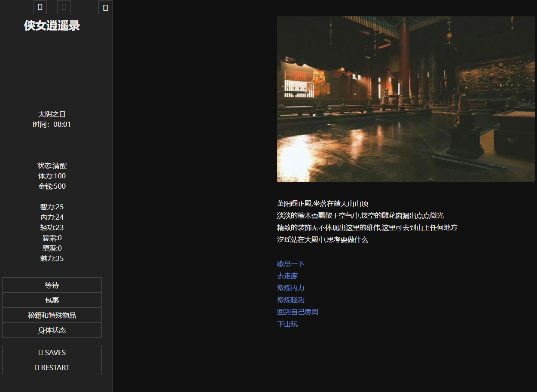Viewport: 537px width, 392px height.
Task: Click the 时间: 08:01 display
Action: [x=52, y=124]
